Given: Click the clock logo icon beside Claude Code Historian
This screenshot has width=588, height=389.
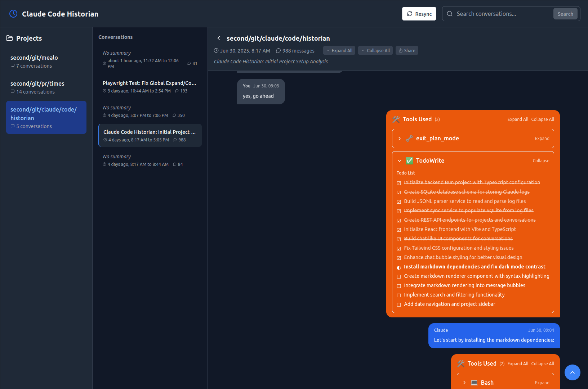Looking at the screenshot, I should tap(13, 14).
